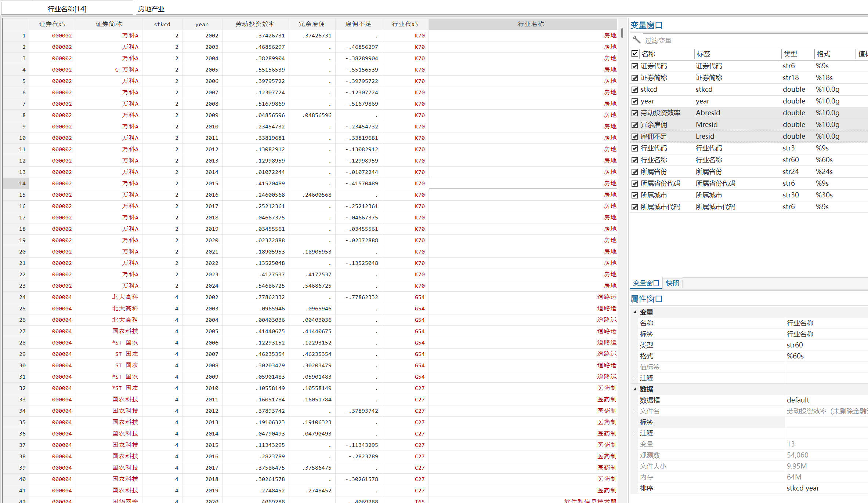
Task: Collapse the 数据 properties section
Action: coord(634,389)
